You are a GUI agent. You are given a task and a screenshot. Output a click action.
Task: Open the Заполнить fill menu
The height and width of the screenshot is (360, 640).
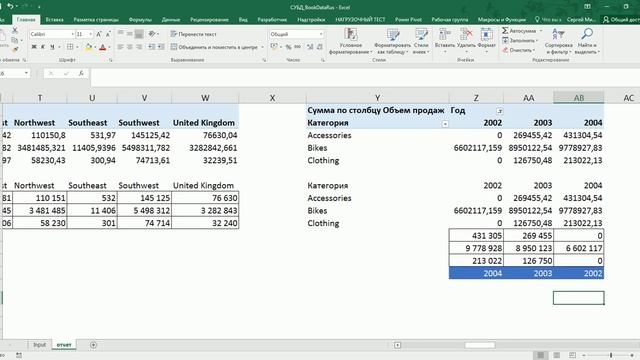[x=520, y=40]
